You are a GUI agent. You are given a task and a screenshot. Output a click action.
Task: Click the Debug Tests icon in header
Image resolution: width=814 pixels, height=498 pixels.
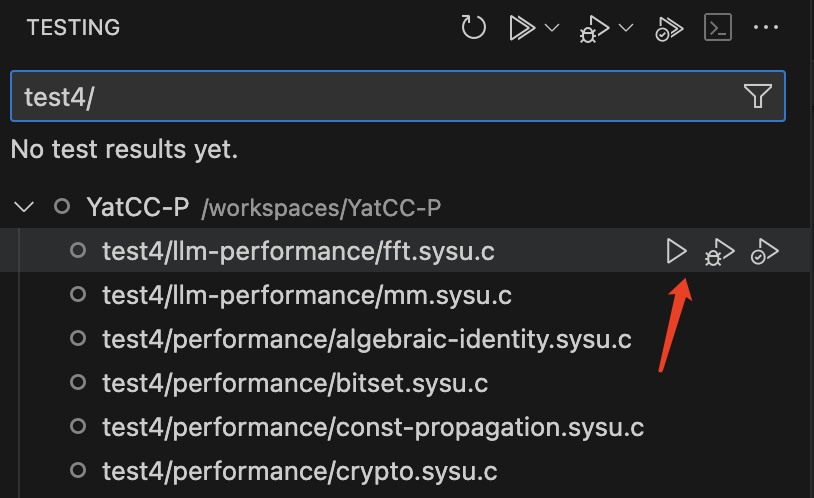[592, 28]
